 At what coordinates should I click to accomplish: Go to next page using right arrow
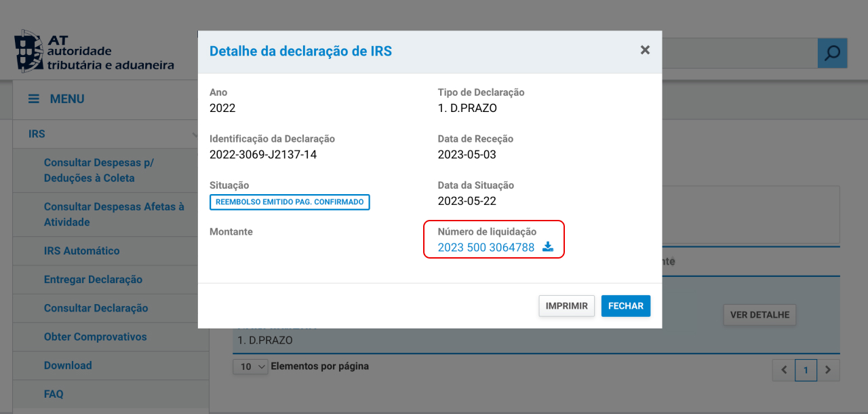pyautogui.click(x=828, y=370)
